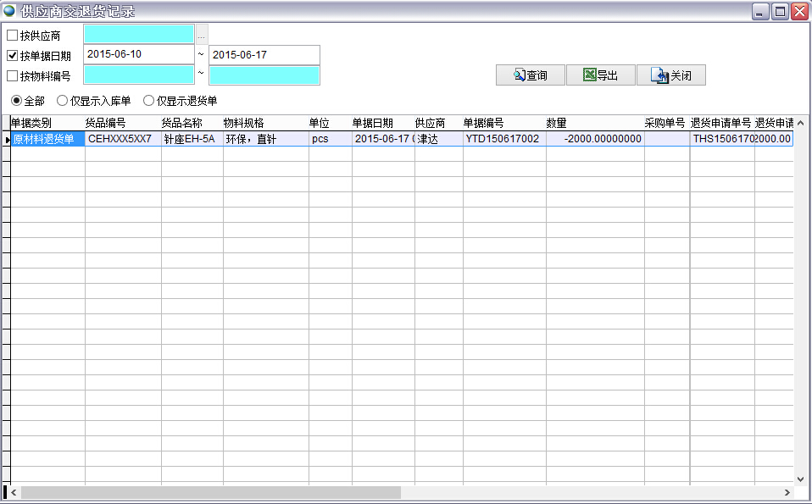Open supplier lookup ellipsis button

click(x=201, y=36)
